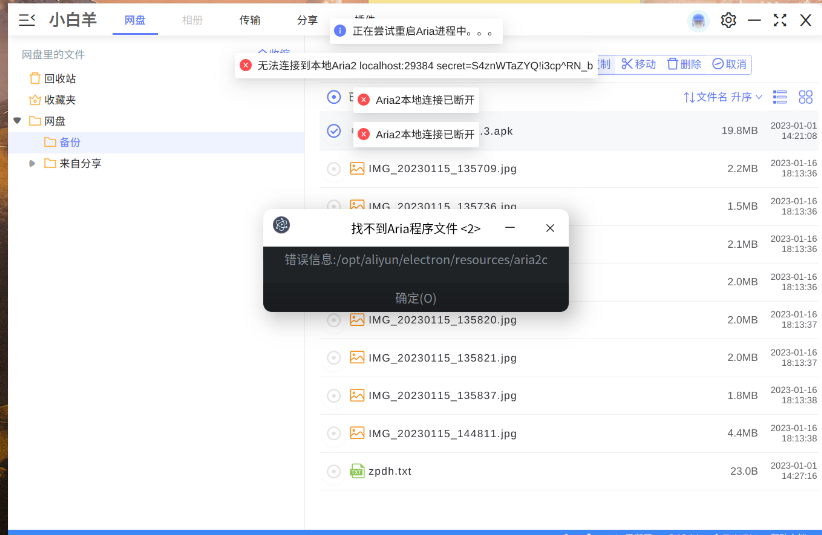Click image icon of IMG_20230115_135837.jpg

pyautogui.click(x=357, y=395)
